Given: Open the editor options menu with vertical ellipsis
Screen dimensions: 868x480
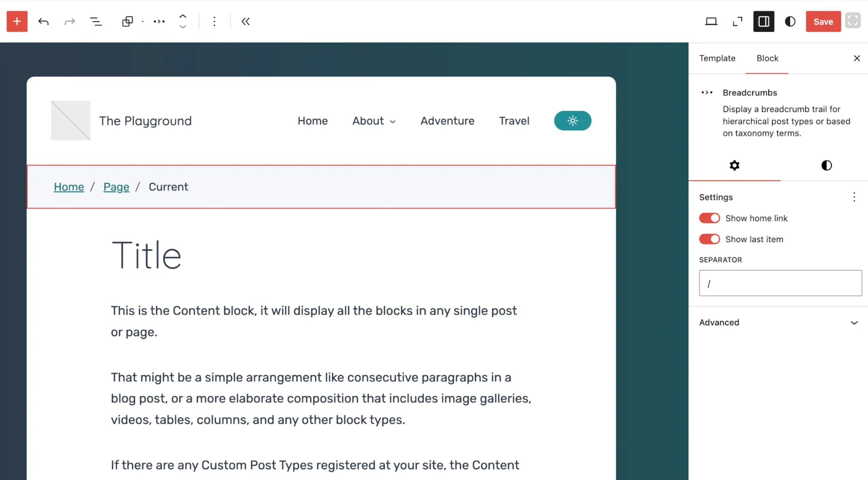Looking at the screenshot, I should pos(214,21).
